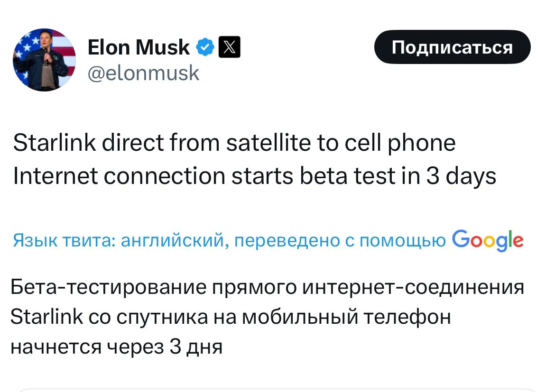Click "3 дня" in the translated text

pos(196,346)
